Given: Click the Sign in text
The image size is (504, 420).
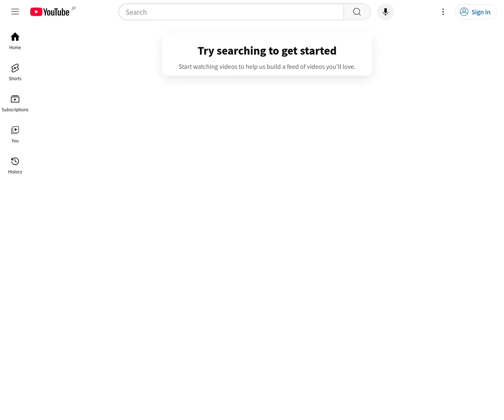Looking at the screenshot, I should [481, 12].
